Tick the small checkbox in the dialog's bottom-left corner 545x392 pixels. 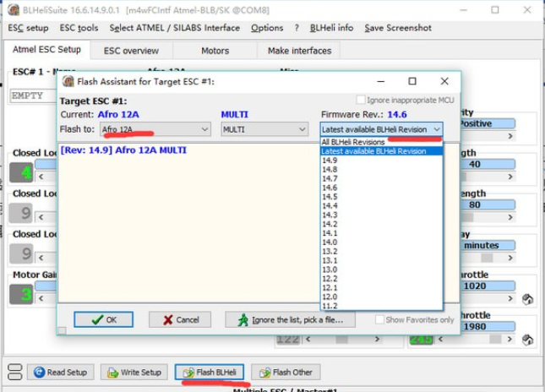click(62, 330)
